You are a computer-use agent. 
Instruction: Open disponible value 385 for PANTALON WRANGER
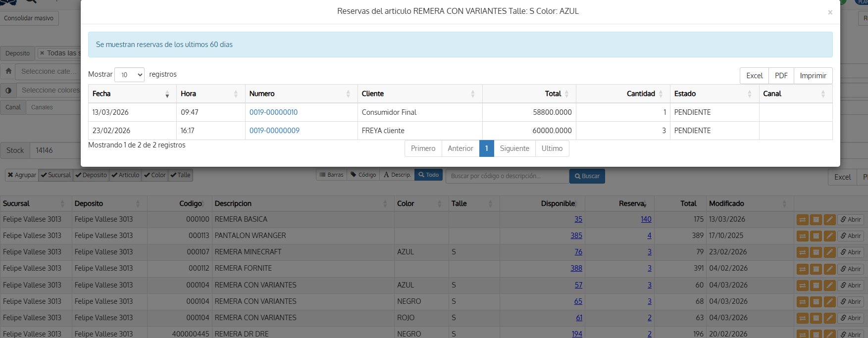click(576, 236)
